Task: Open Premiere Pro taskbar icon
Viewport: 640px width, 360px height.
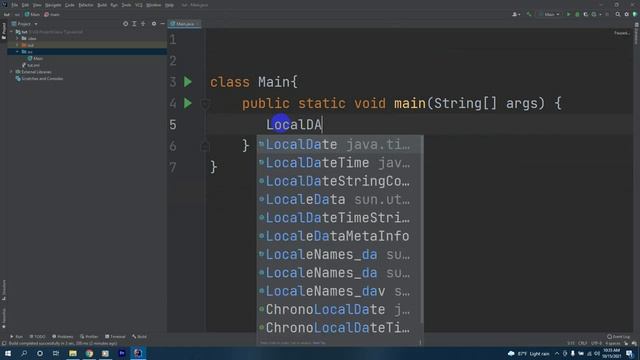Action: click(x=122, y=353)
